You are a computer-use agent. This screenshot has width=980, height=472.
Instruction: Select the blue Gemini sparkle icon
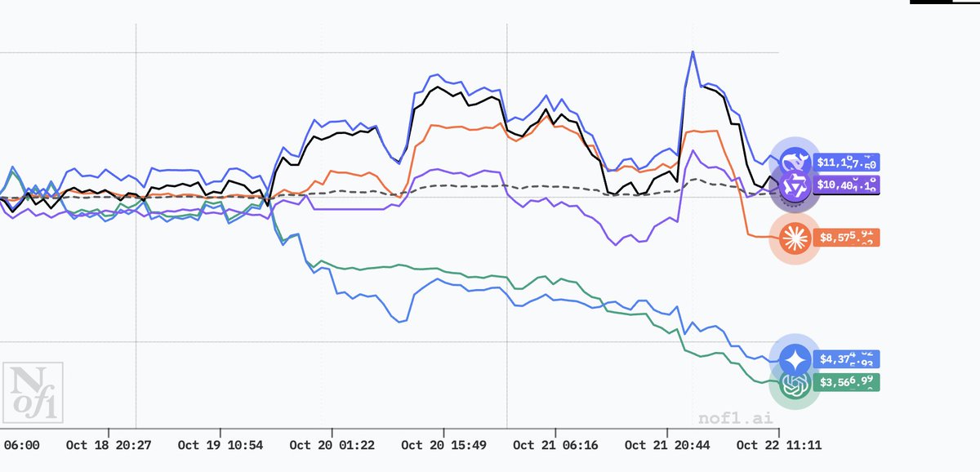click(794, 359)
